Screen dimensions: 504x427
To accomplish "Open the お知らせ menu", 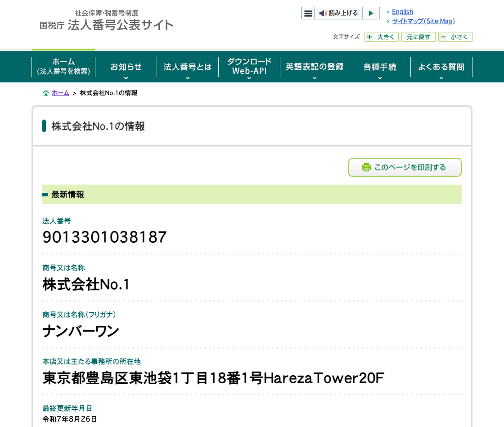I will (126, 67).
